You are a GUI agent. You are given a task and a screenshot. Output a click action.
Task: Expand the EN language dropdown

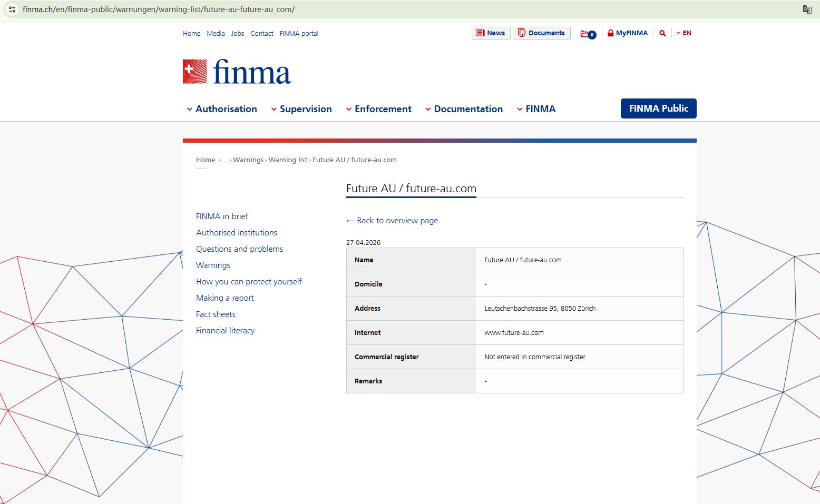pyautogui.click(x=684, y=33)
